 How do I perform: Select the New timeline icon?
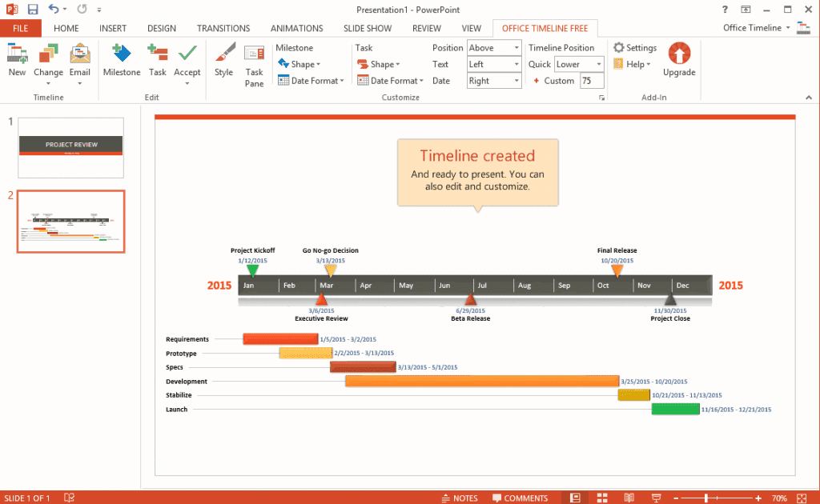pos(17,60)
